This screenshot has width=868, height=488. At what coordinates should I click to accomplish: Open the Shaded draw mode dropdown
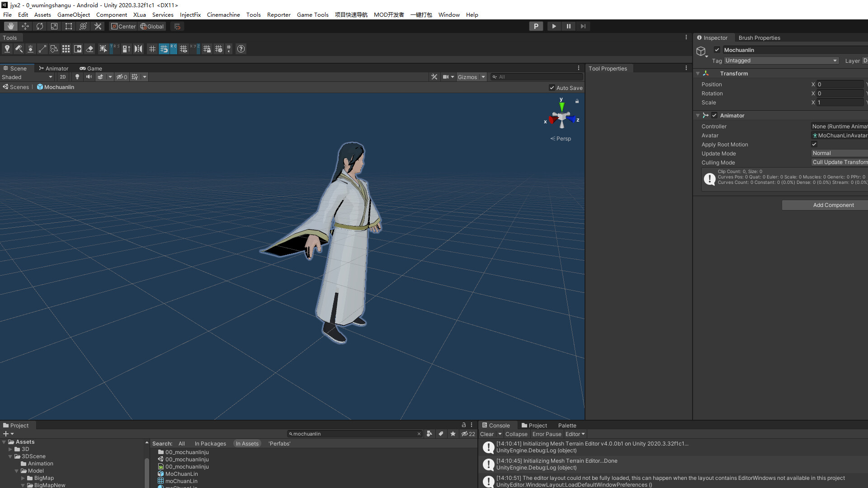pos(27,77)
